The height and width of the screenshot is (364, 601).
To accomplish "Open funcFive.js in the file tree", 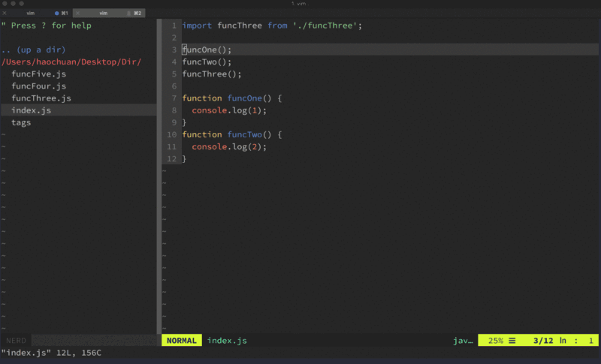I will tap(38, 74).
